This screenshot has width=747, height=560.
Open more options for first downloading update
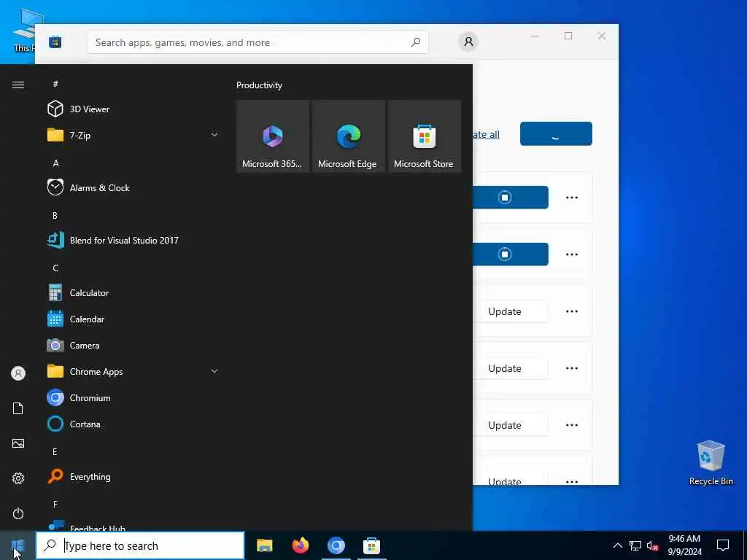pyautogui.click(x=572, y=197)
